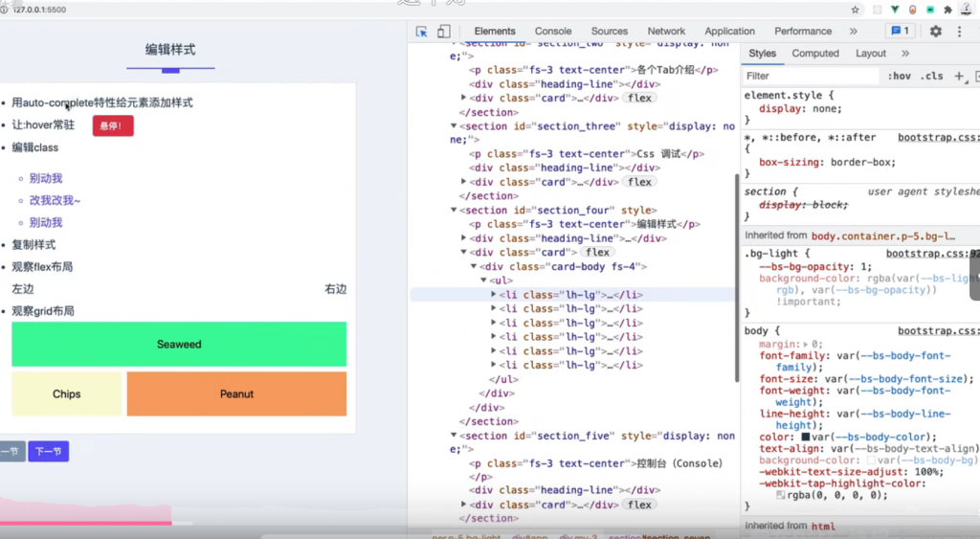Open browser extensions puzzle icon

(x=947, y=10)
